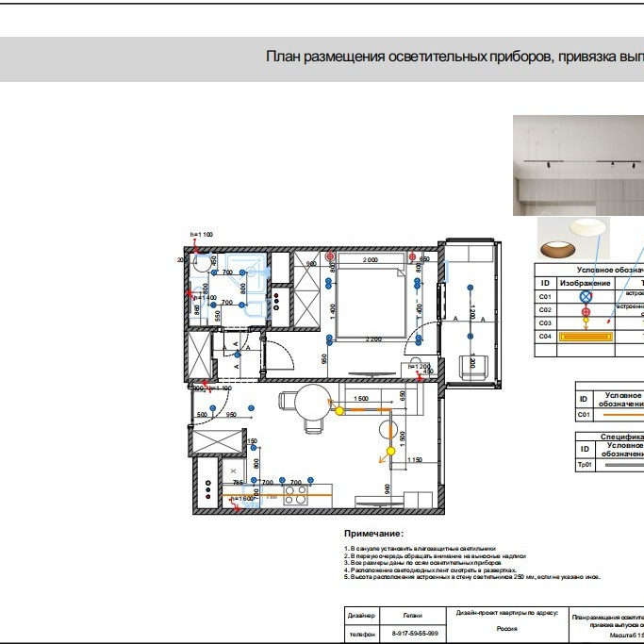Select the yellow LED strip symbol in row C04
The width and height of the screenshot is (644, 644).
[585, 336]
